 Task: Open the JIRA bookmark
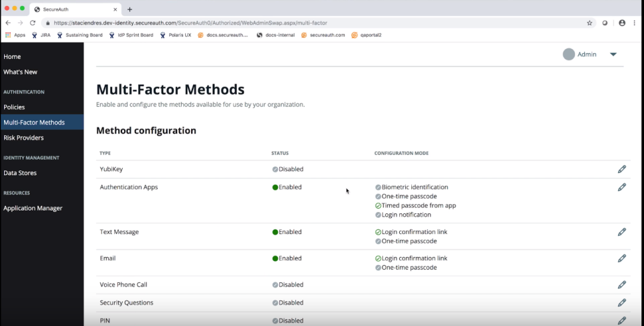41,35
